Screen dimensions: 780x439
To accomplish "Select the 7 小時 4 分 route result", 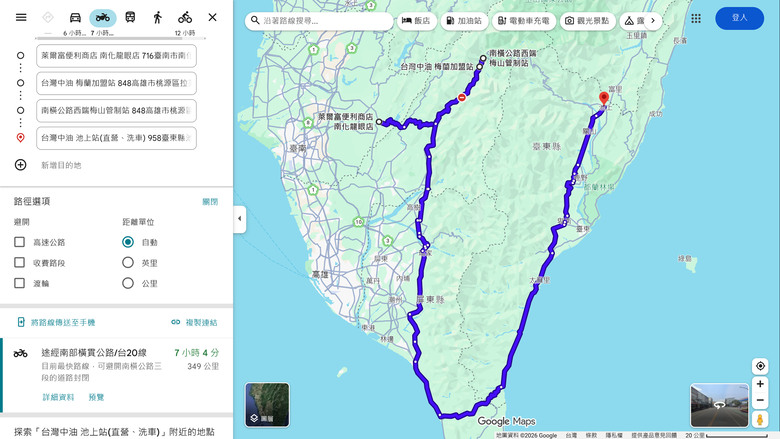I will (116, 375).
